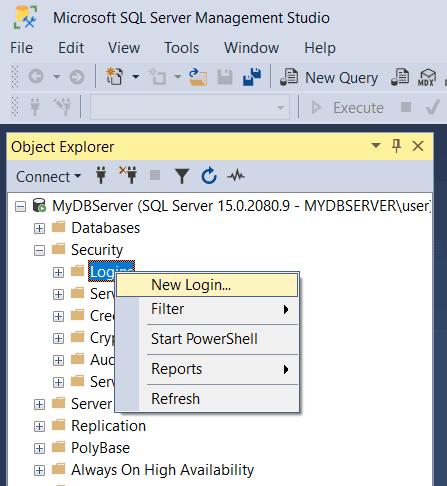
Task: Expand the Databases folder
Action: (x=39, y=229)
